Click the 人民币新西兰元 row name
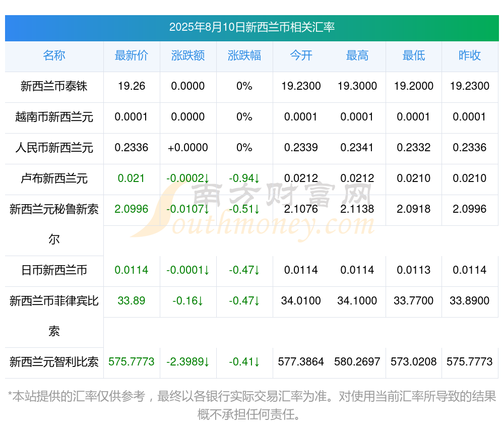Image resolution: width=504 pixels, height=430 pixels. point(54,148)
